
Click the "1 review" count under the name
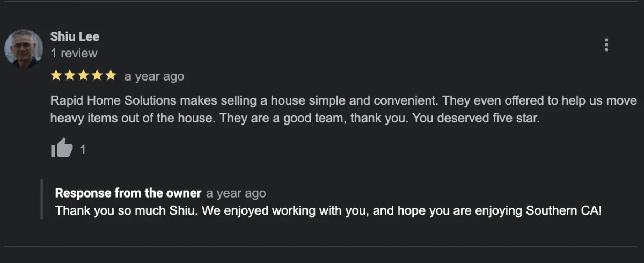[74, 53]
